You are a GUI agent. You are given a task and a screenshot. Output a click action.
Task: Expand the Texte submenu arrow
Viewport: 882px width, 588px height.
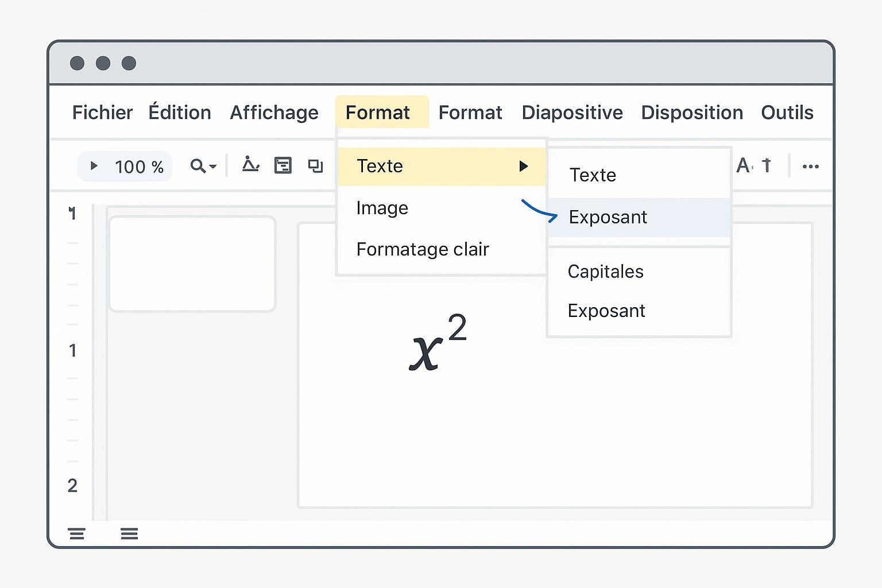523,167
